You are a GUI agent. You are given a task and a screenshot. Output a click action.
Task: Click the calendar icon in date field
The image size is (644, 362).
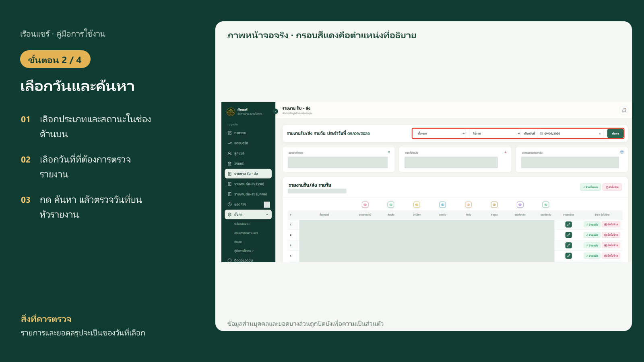click(x=541, y=134)
